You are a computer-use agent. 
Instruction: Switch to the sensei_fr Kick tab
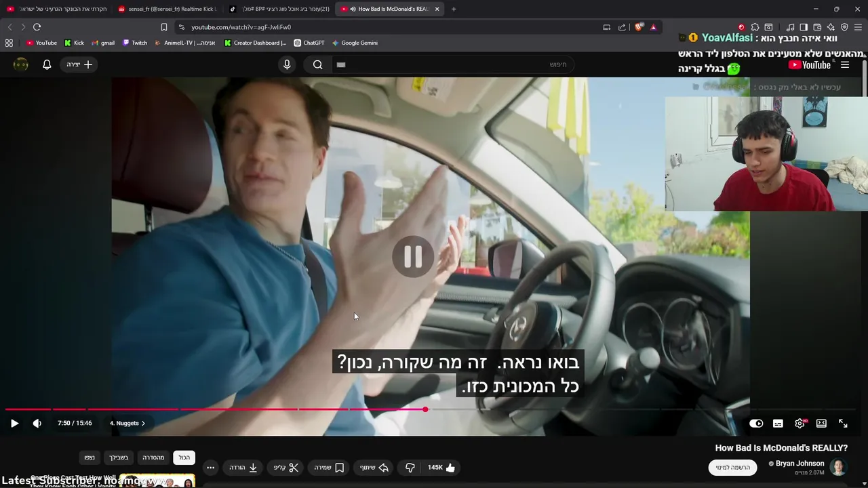coord(166,9)
